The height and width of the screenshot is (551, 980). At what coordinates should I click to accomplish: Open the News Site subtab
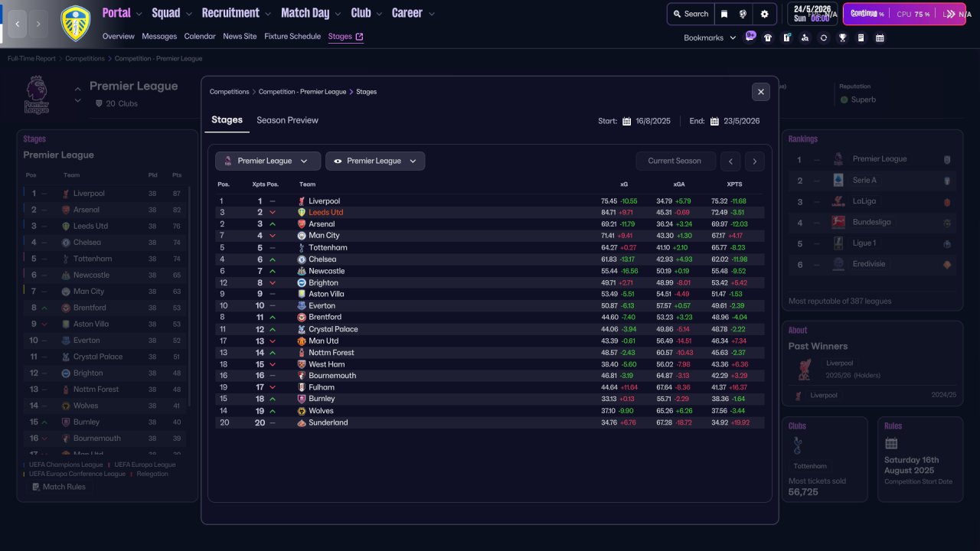pos(240,36)
